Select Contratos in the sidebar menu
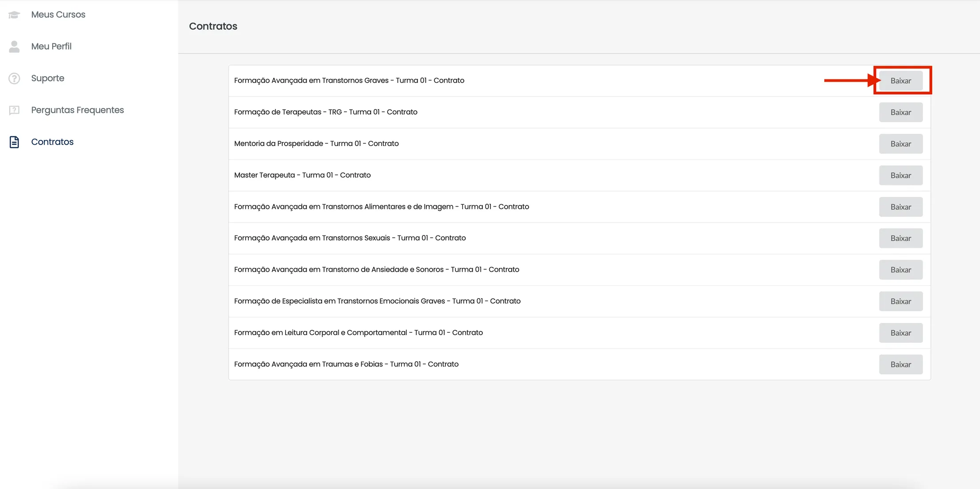This screenshot has width=980, height=489. pyautogui.click(x=52, y=142)
